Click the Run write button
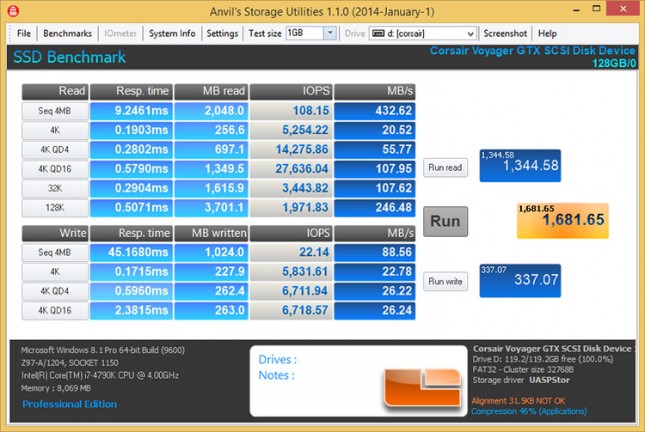The width and height of the screenshot is (645, 432). coord(445,281)
